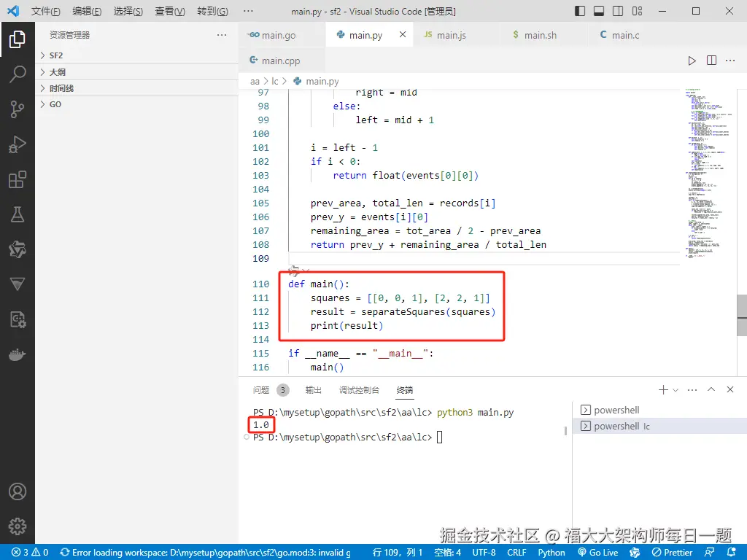747x560 pixels.
Task: Open customize layout options
Action: (x=637, y=11)
